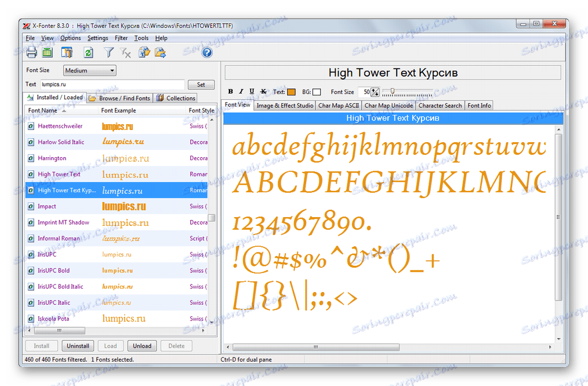
Task: Click font type icon beside Impact
Action: click(x=31, y=207)
